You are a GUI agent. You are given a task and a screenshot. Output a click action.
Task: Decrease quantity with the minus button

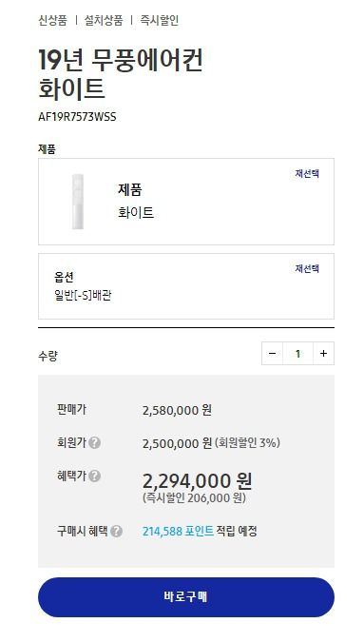pyautogui.click(x=273, y=354)
